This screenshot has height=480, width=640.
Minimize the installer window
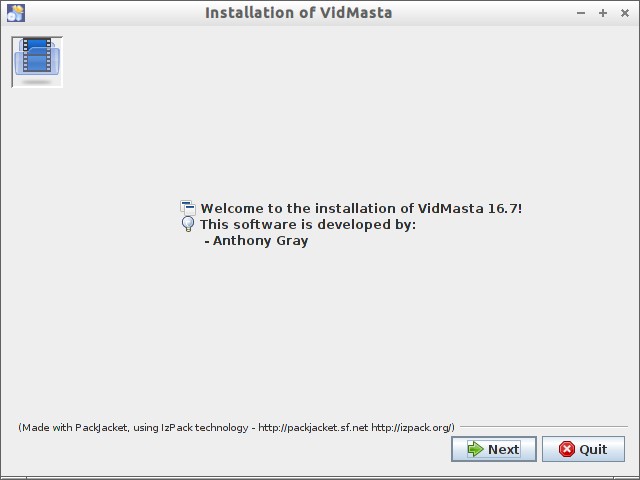(x=582, y=13)
